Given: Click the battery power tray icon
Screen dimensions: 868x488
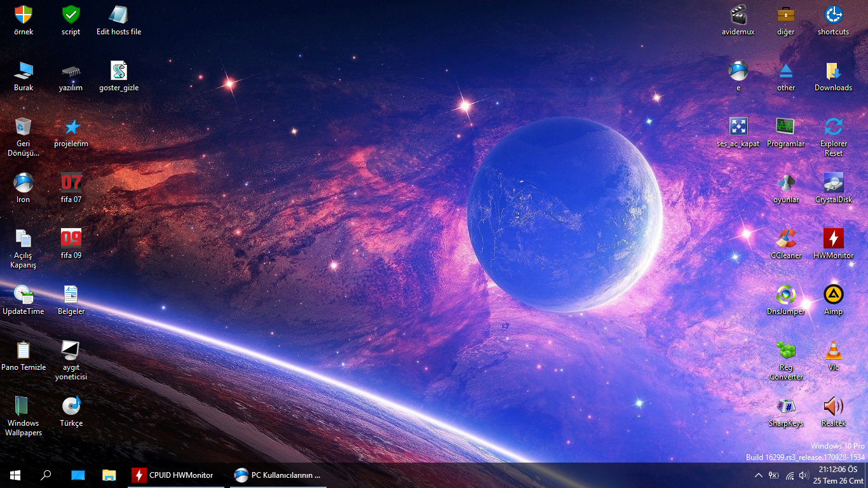Looking at the screenshot, I should click(x=774, y=475).
